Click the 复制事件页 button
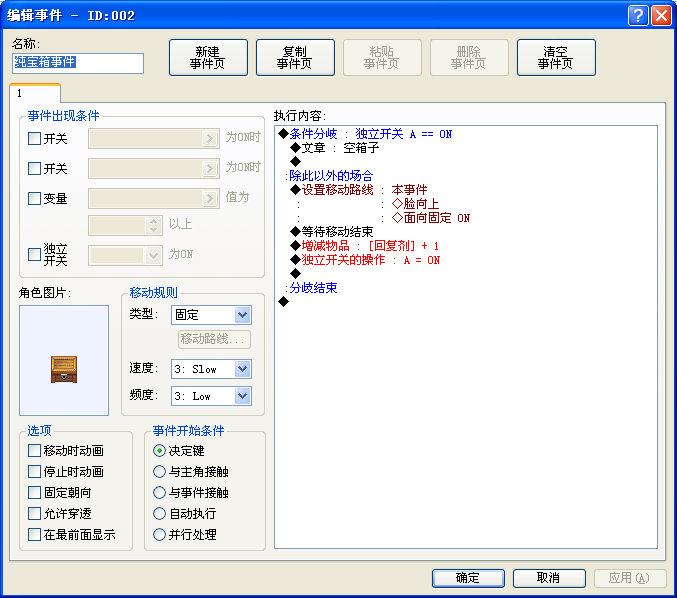This screenshot has height=598, width=677. coord(295,57)
